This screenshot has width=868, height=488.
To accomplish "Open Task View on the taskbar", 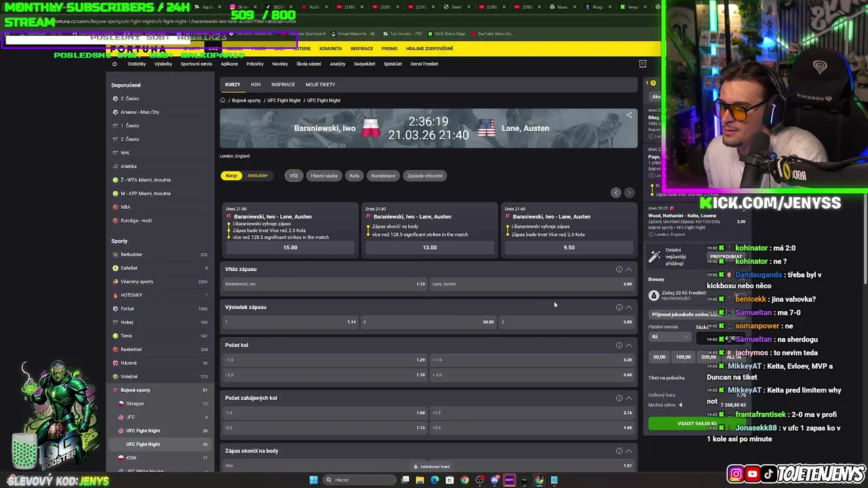I will 405,480.
